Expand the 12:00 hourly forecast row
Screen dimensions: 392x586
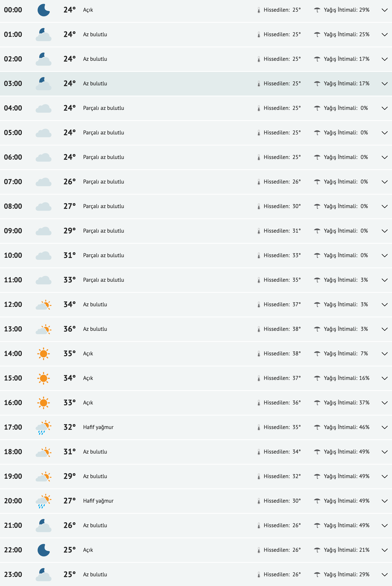384,304
